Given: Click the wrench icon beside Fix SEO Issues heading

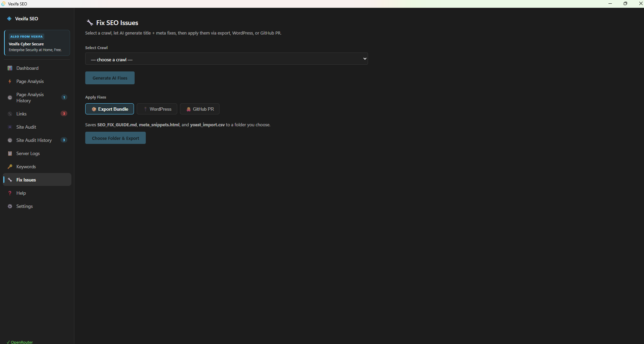Looking at the screenshot, I should click(90, 23).
